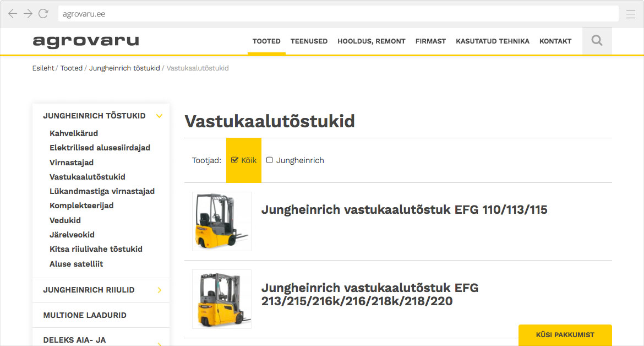This screenshot has height=346, width=644.
Task: Reload the page with refresh icon
Action: point(43,14)
